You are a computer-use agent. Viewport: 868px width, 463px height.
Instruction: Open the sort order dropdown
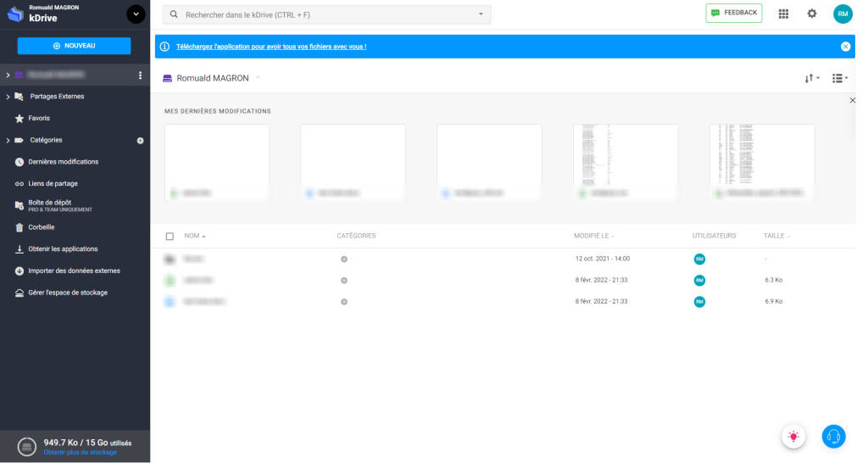[x=812, y=79]
